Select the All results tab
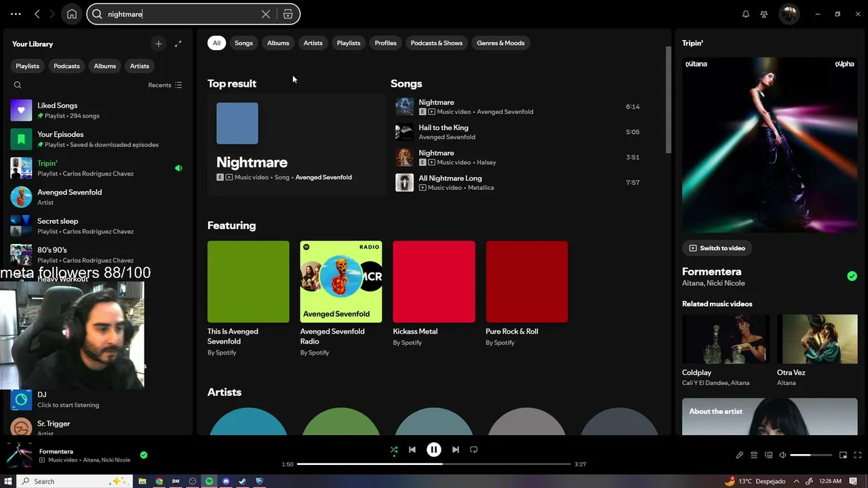 click(216, 43)
